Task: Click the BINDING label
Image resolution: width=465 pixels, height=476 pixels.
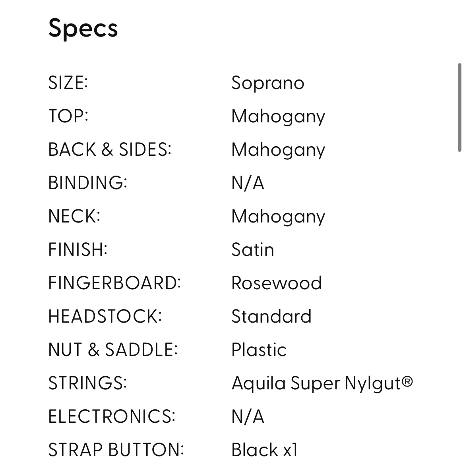Action: [87, 183]
